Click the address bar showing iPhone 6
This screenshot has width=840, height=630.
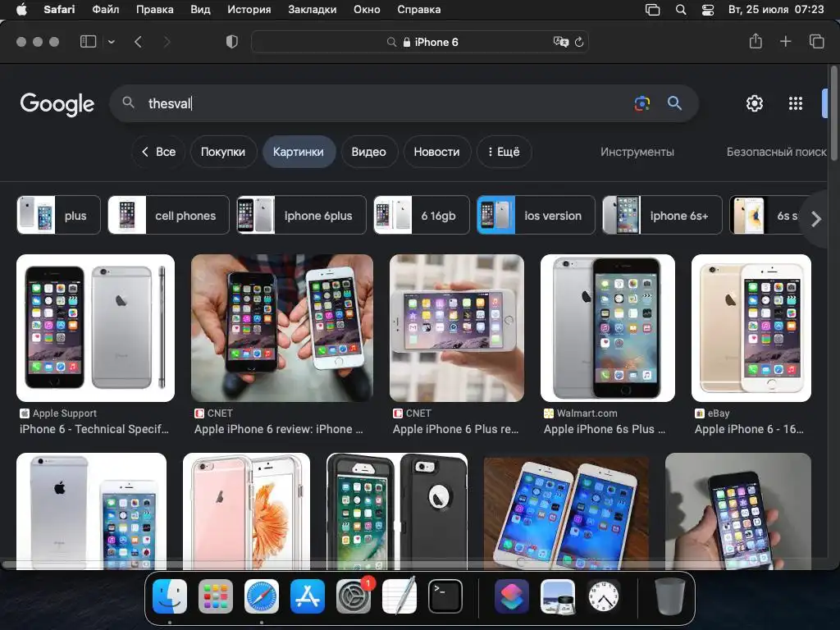(420, 42)
